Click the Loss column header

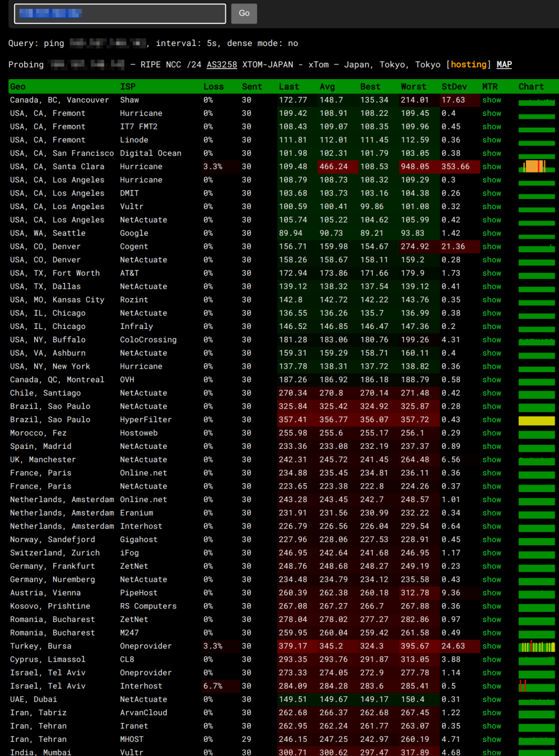(213, 87)
